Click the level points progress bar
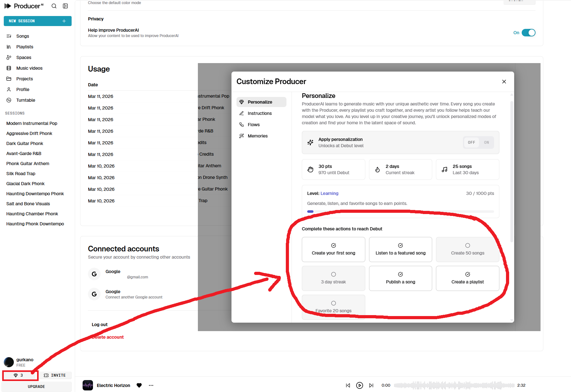The height and width of the screenshot is (392, 571). pyautogui.click(x=400, y=212)
